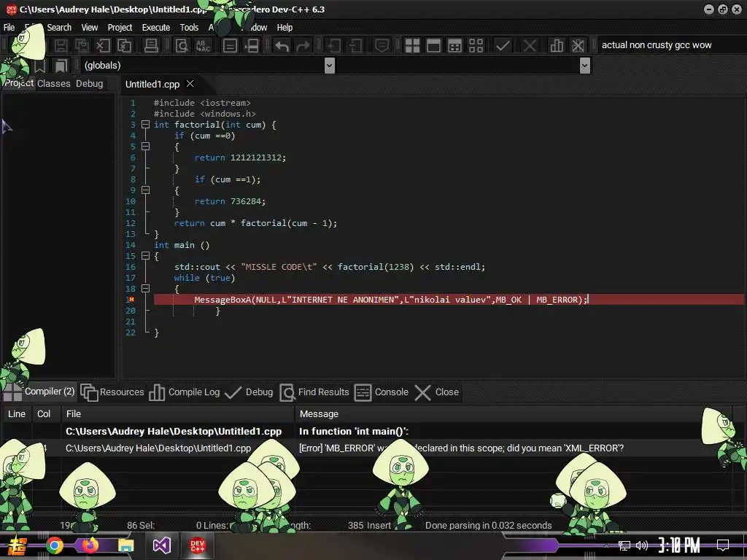
Task: Open the Find Results bottom tab
Action: pos(315,392)
